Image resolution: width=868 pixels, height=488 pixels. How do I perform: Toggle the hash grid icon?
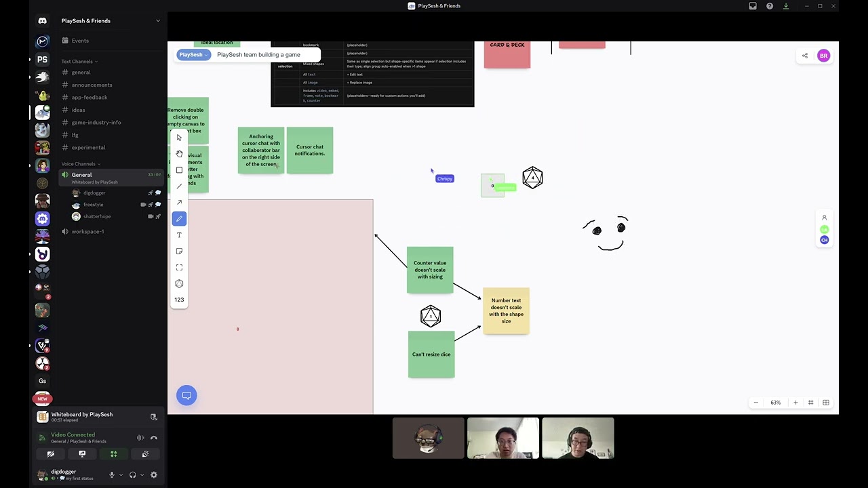coord(810,403)
